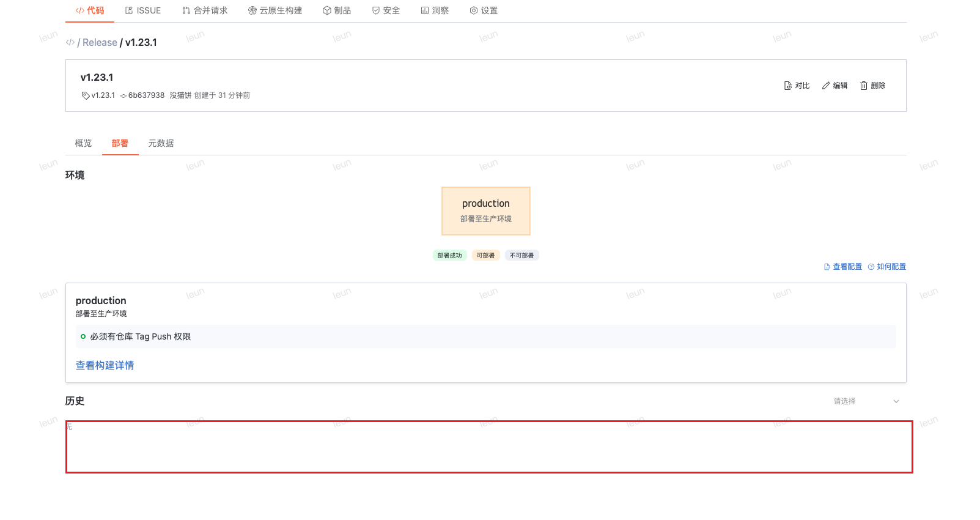
Task: Switch to the ISSUE tab
Action: 143,10
